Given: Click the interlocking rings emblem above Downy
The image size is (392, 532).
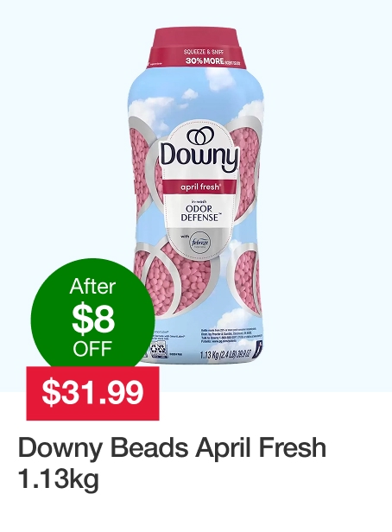Looking at the screenshot, I should click(x=199, y=136).
